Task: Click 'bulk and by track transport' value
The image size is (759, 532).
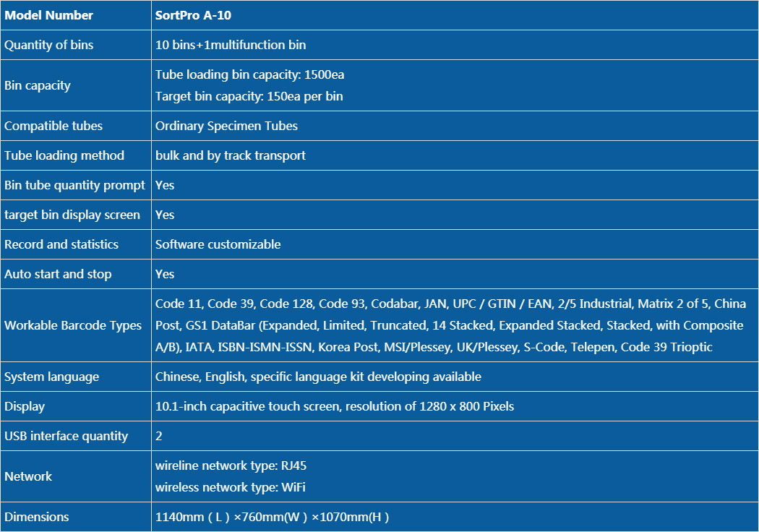Action: (231, 155)
